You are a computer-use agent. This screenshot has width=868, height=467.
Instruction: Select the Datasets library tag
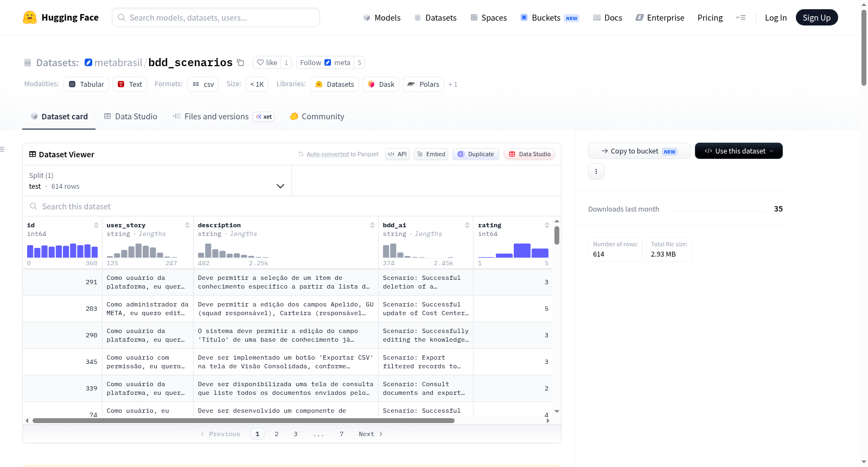point(335,84)
